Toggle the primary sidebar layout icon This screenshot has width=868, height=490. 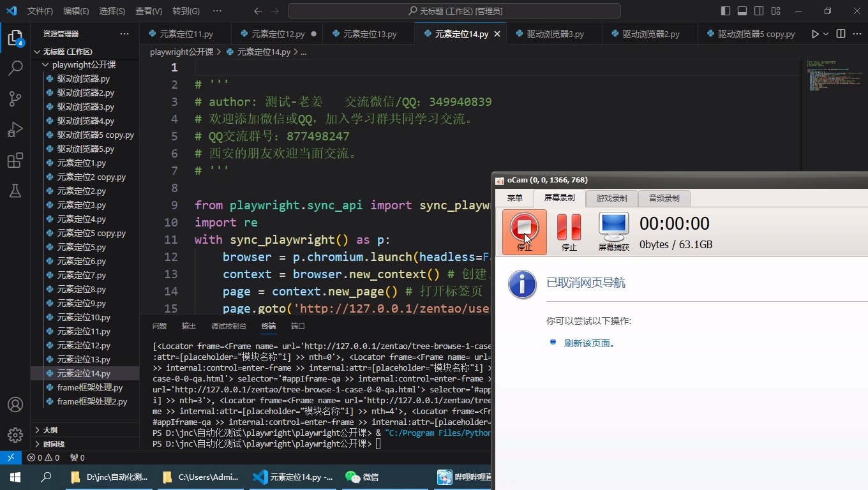[726, 11]
